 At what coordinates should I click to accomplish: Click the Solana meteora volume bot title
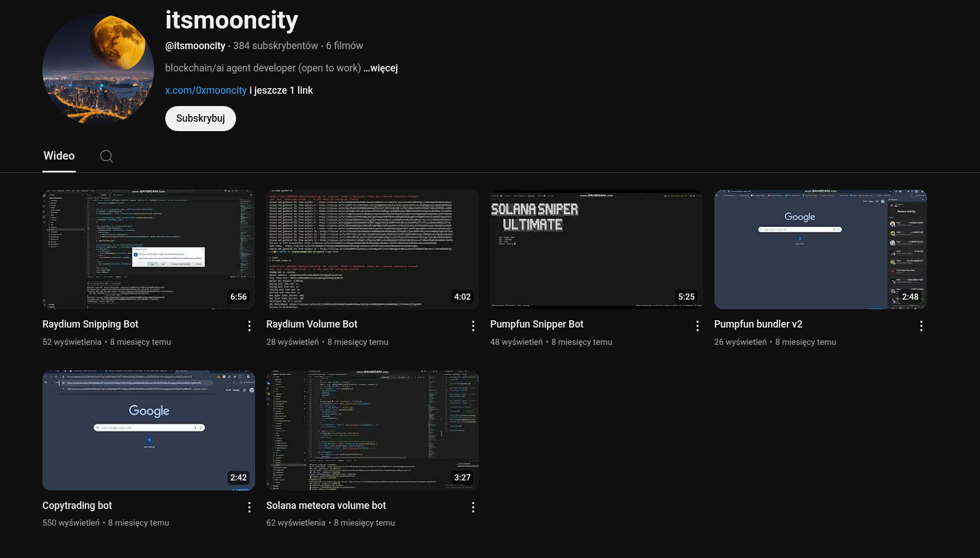click(326, 506)
